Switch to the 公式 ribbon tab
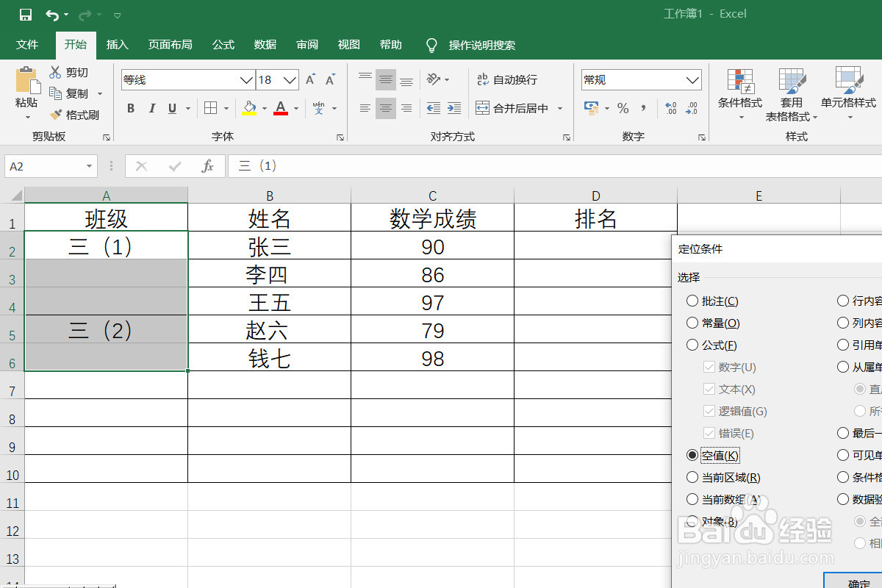Image resolution: width=882 pixels, height=588 pixels. (x=223, y=44)
